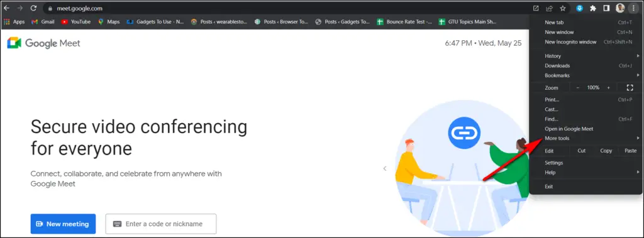Expand the History submenu
The width and height of the screenshot is (644, 238).
tap(586, 56)
